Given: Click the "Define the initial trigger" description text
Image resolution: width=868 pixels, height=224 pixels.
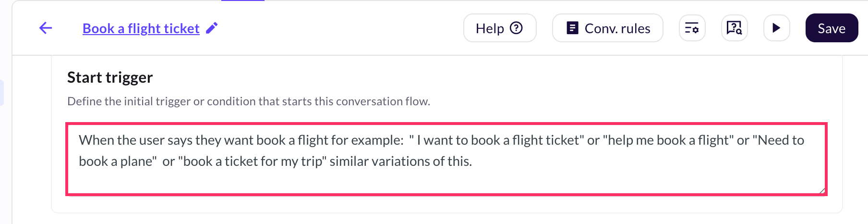Looking at the screenshot, I should [248, 101].
